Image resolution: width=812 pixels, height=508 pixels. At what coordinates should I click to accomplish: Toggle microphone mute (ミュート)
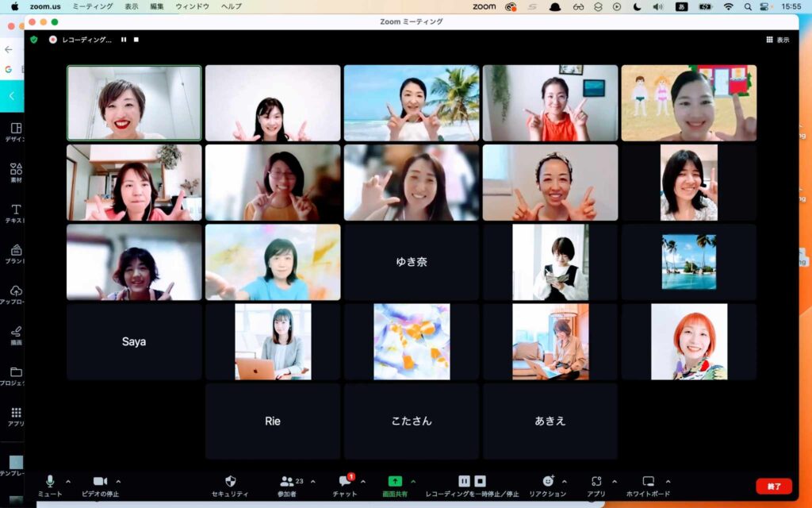50,481
